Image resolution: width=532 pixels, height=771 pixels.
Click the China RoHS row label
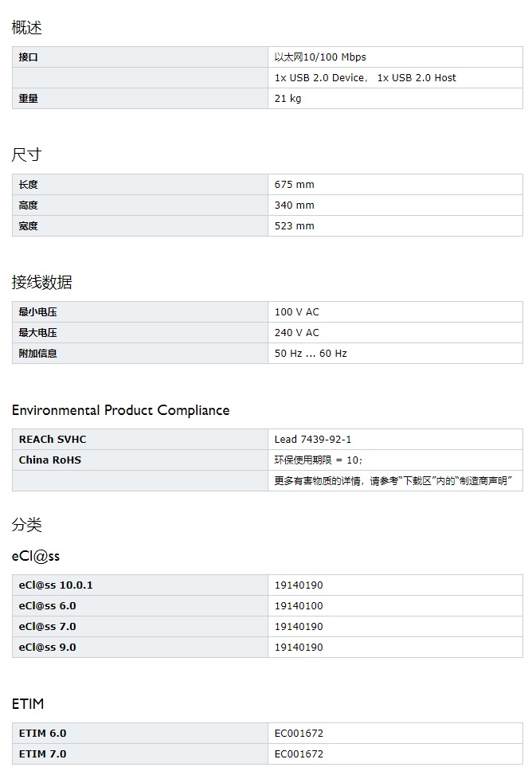[x=49, y=460]
